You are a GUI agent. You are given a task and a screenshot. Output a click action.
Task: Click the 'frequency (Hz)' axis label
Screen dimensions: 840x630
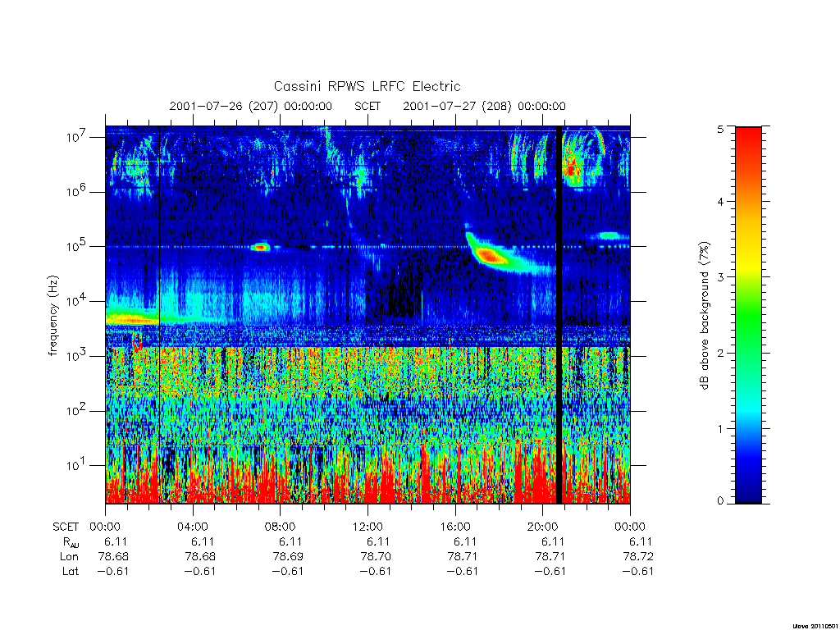pyautogui.click(x=52, y=315)
